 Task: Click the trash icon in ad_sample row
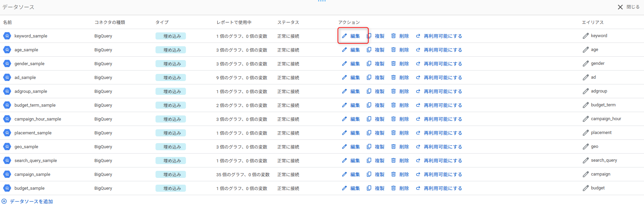pos(393,77)
